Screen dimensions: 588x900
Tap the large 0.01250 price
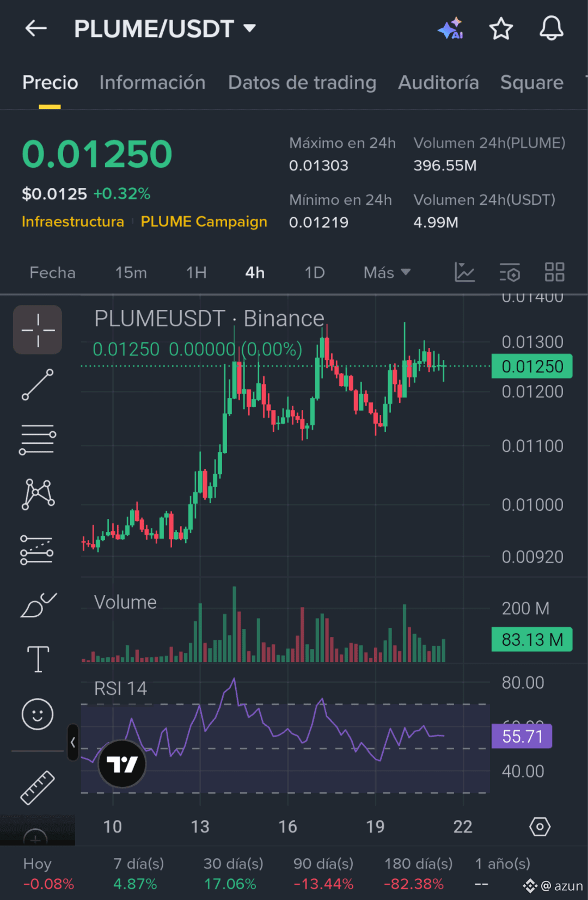click(x=97, y=154)
